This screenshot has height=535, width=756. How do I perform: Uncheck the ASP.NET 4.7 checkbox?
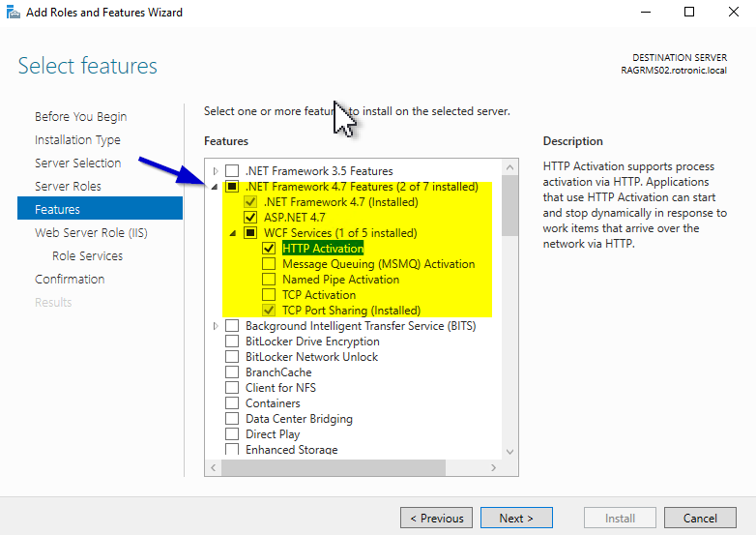[250, 217]
